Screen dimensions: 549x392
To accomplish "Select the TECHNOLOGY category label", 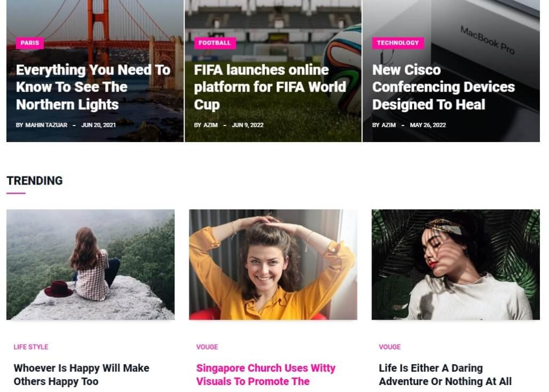I will pyautogui.click(x=398, y=43).
